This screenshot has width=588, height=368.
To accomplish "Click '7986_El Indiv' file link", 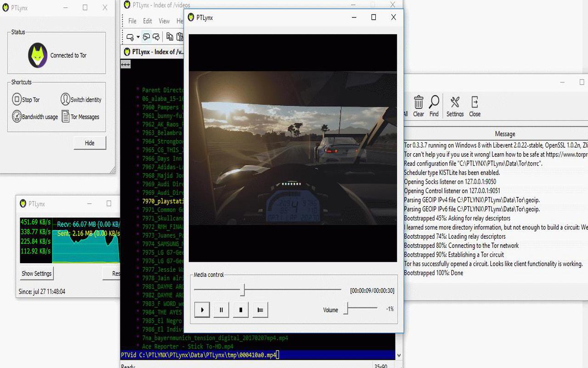I will (163, 329).
